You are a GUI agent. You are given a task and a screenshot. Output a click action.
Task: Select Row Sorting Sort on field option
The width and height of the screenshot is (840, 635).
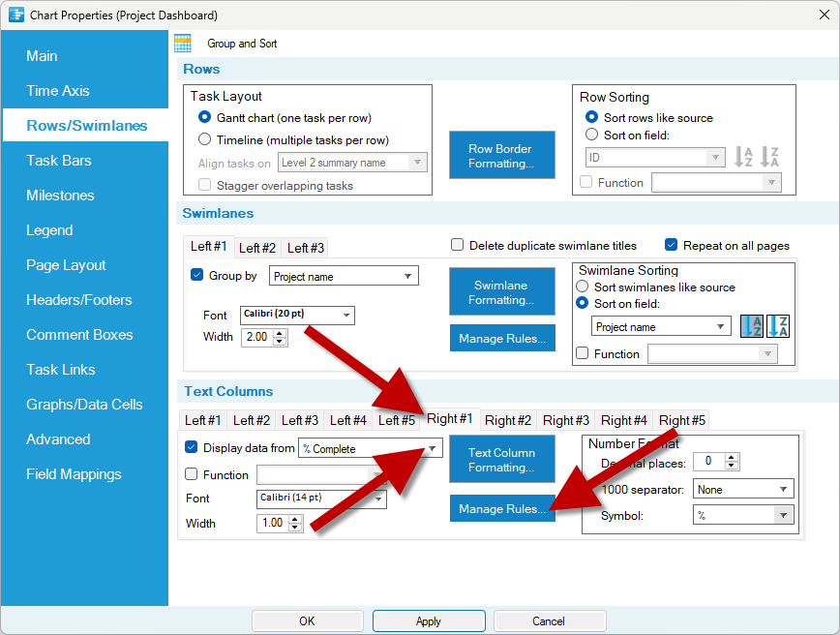coord(591,135)
